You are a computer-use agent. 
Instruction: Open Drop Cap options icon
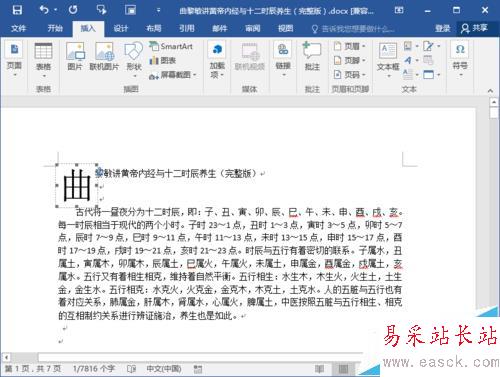pyautogui.click(x=410, y=74)
